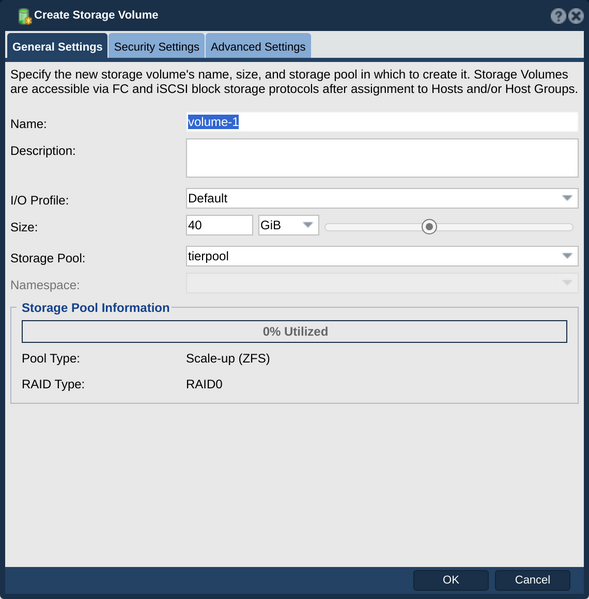Click the Storage Pool: label
This screenshot has width=589, height=599.
point(48,258)
